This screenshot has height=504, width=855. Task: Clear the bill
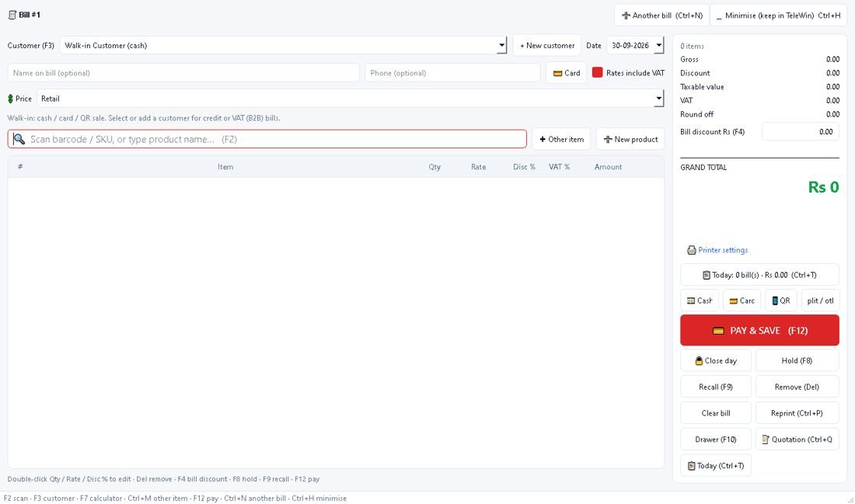[x=716, y=413]
